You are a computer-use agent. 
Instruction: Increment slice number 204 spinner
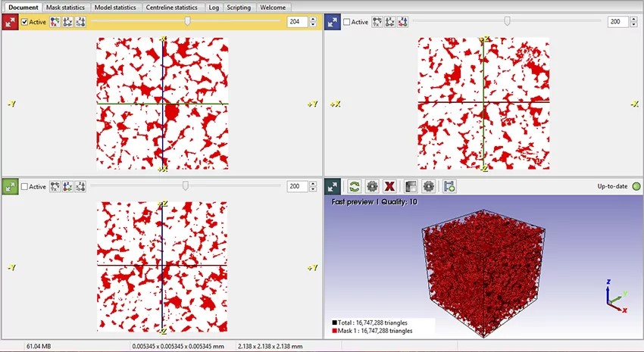(314, 19)
